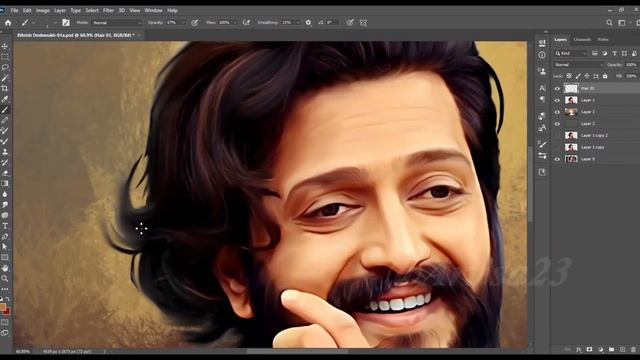Create a new layer icon
Image resolution: width=640 pixels, height=360 pixels.
(x=622, y=349)
